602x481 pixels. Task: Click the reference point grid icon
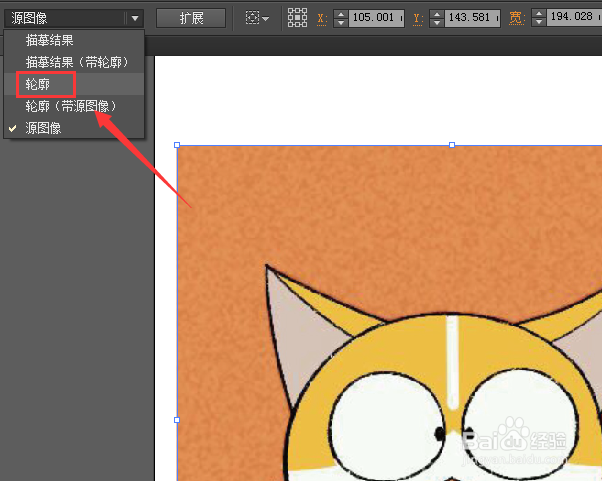coord(298,18)
